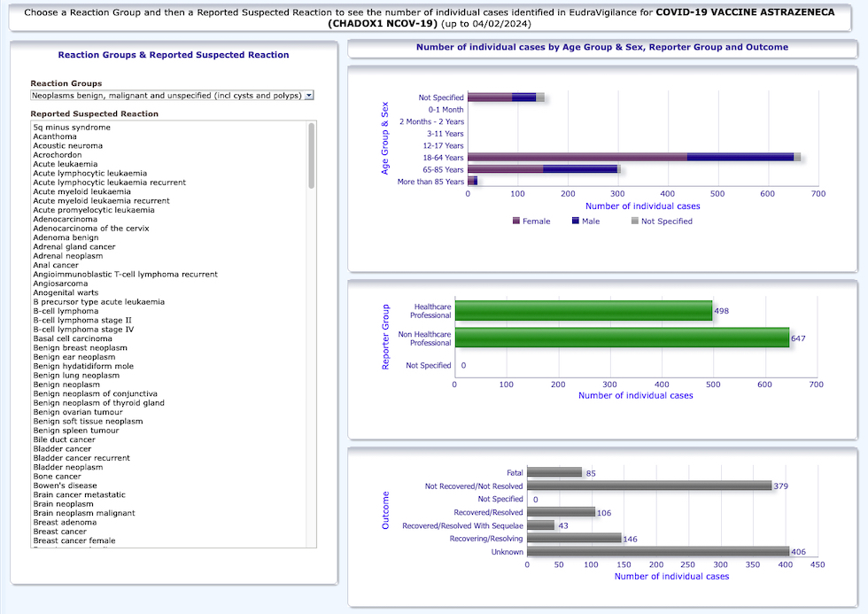Select 'Bile duct cancer' entry
This screenshot has height=614, width=868.
tap(64, 439)
